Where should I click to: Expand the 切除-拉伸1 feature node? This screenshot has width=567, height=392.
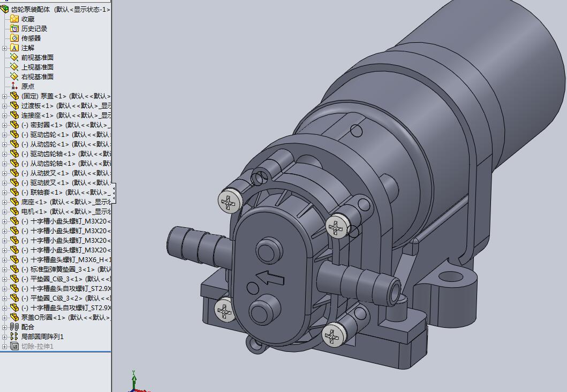[x=4, y=346]
